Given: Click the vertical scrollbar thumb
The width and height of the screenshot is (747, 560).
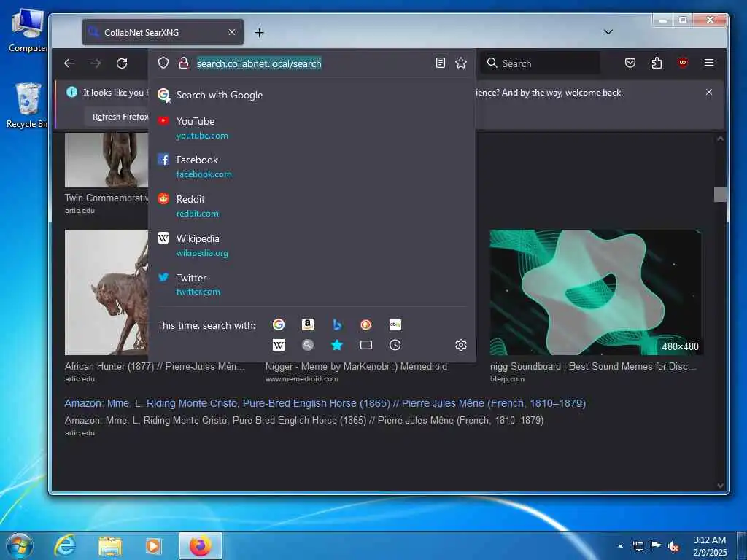Looking at the screenshot, I should [720, 194].
